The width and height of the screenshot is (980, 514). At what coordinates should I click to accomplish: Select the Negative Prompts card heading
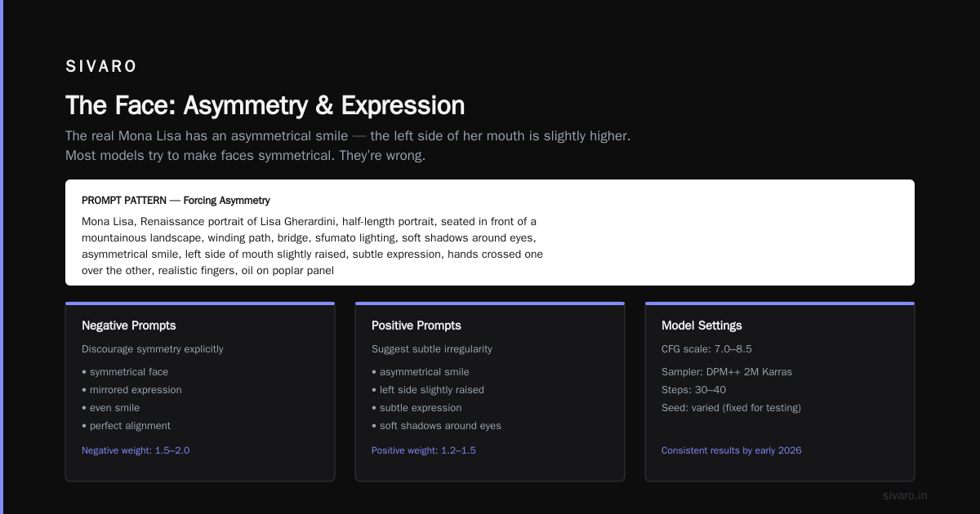pos(129,326)
